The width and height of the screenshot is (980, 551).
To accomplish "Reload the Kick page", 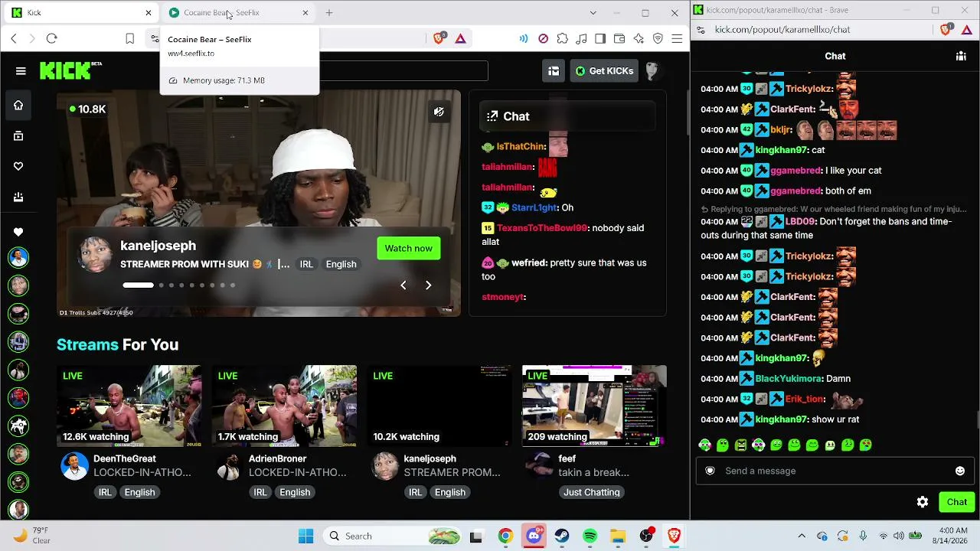I will click(x=51, y=38).
